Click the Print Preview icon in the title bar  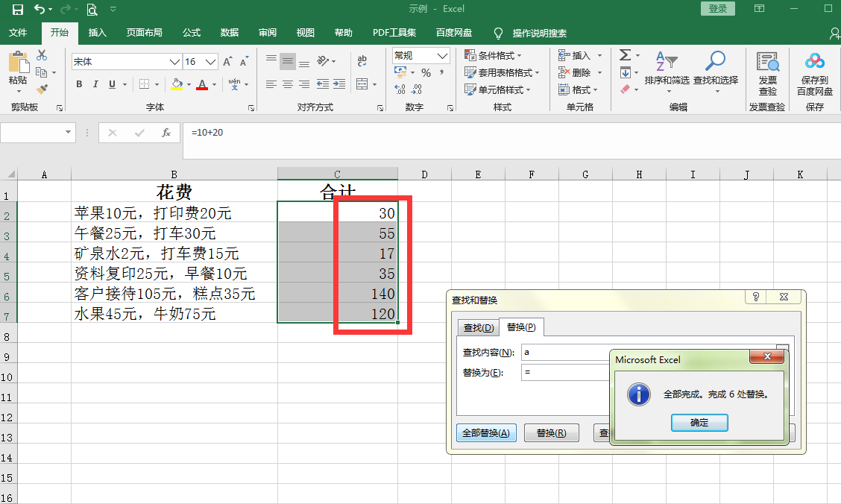click(x=92, y=9)
